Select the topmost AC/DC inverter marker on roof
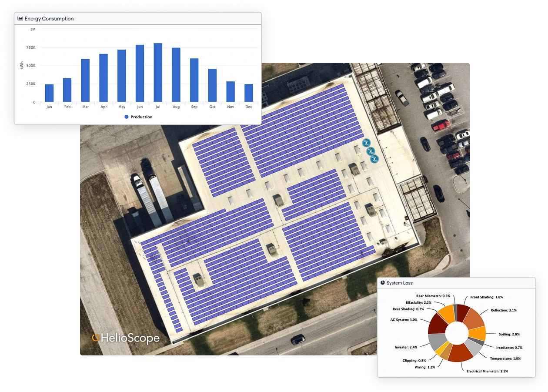The height and width of the screenshot is (392, 548). point(366,143)
